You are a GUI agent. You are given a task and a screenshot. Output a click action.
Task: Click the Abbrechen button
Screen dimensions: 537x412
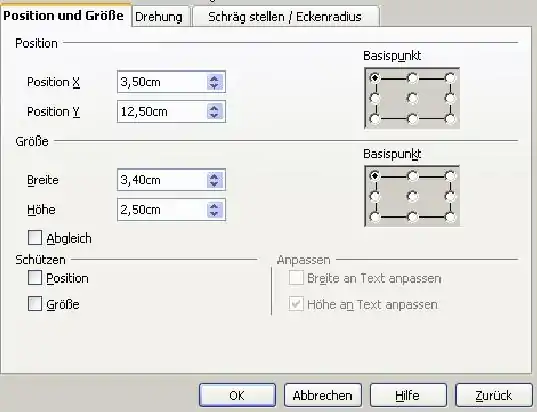tap(323, 395)
